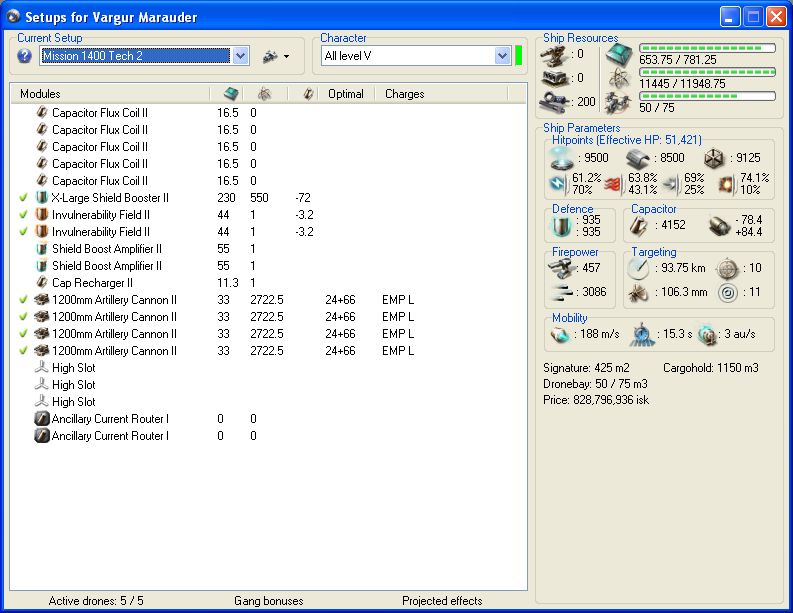Click the volley damage icon showing 3086
This screenshot has width=793, height=613.
click(561, 292)
